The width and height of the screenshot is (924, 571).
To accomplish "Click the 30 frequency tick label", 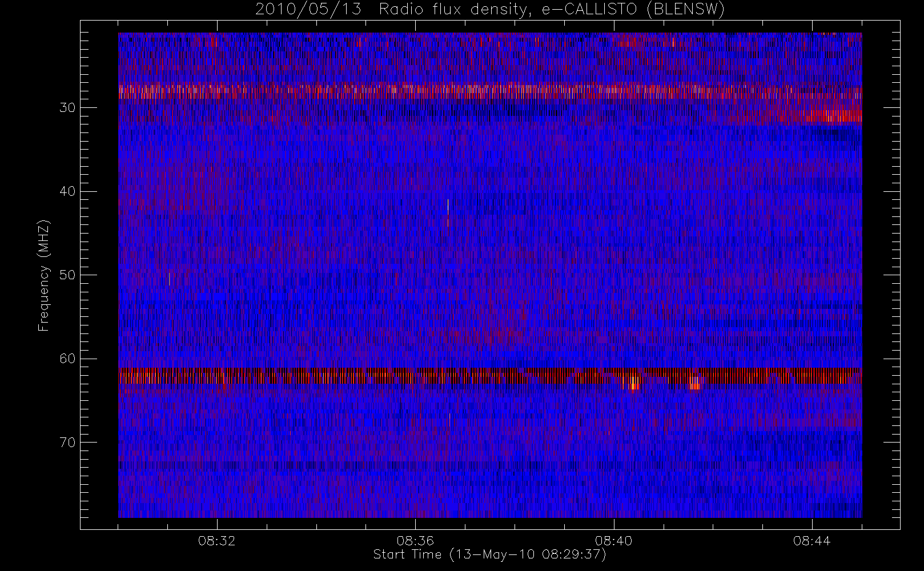I will [67, 107].
